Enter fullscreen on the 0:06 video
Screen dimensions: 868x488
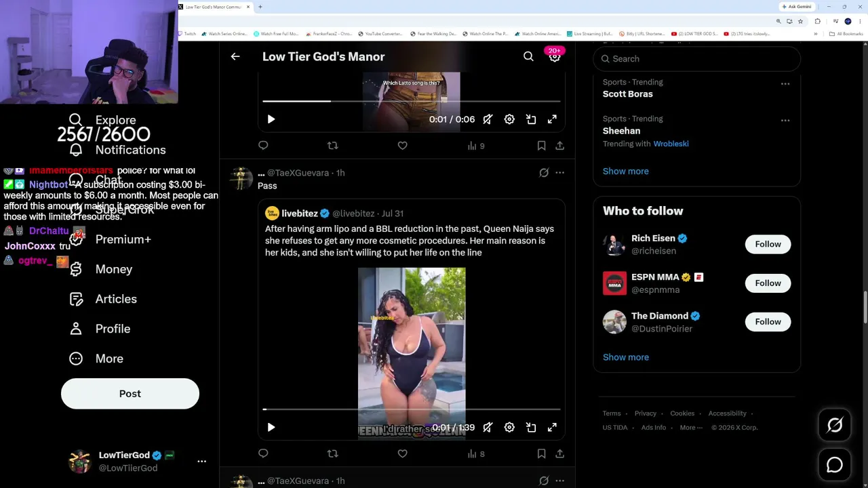tap(553, 119)
